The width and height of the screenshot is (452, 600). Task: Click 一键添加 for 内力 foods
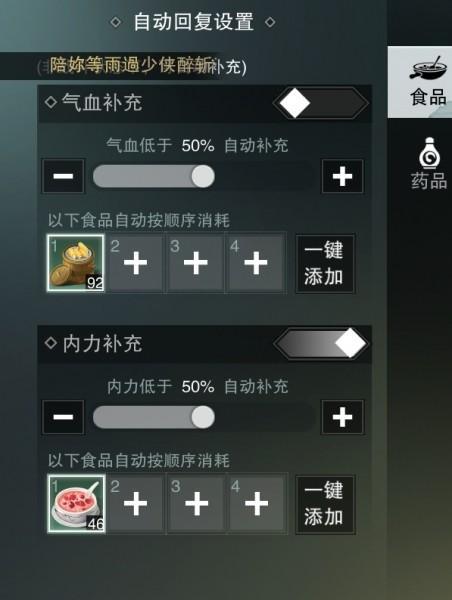[325, 504]
